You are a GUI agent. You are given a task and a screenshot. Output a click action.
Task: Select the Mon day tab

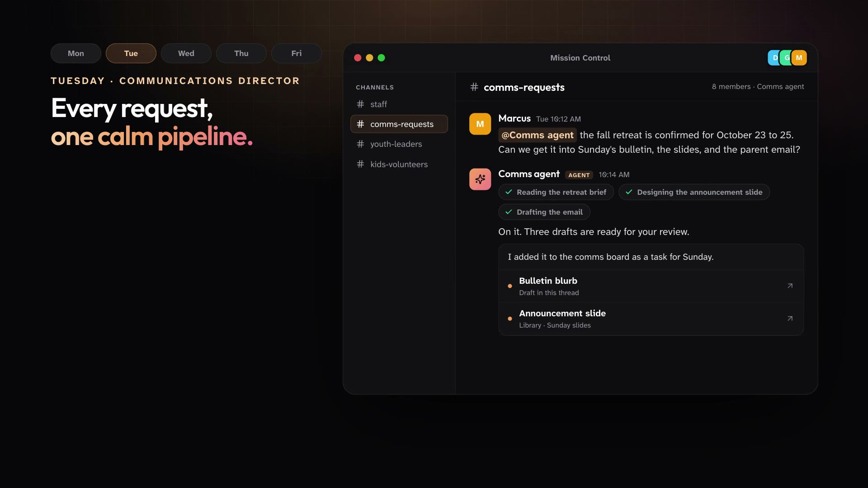76,53
